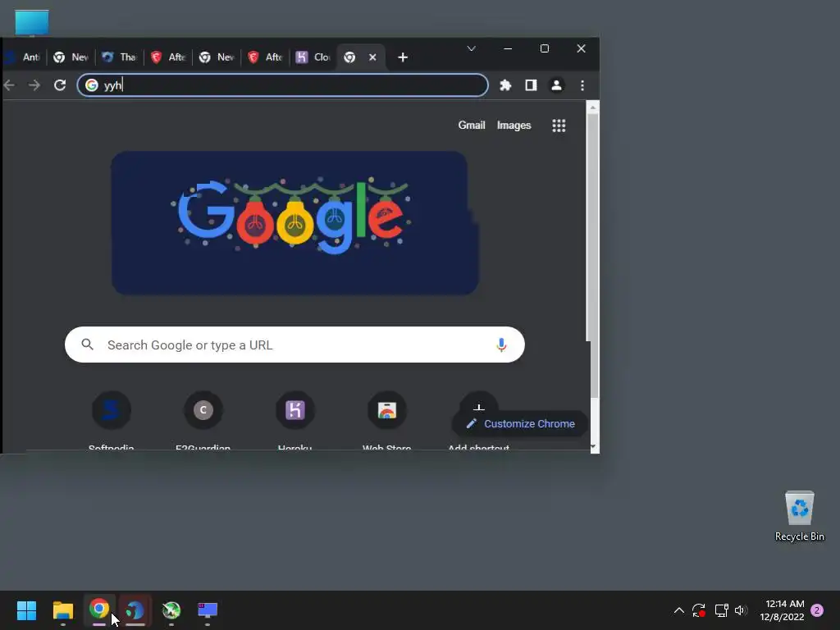
Task: Click the scrollbar up arrow
Action: [592, 107]
